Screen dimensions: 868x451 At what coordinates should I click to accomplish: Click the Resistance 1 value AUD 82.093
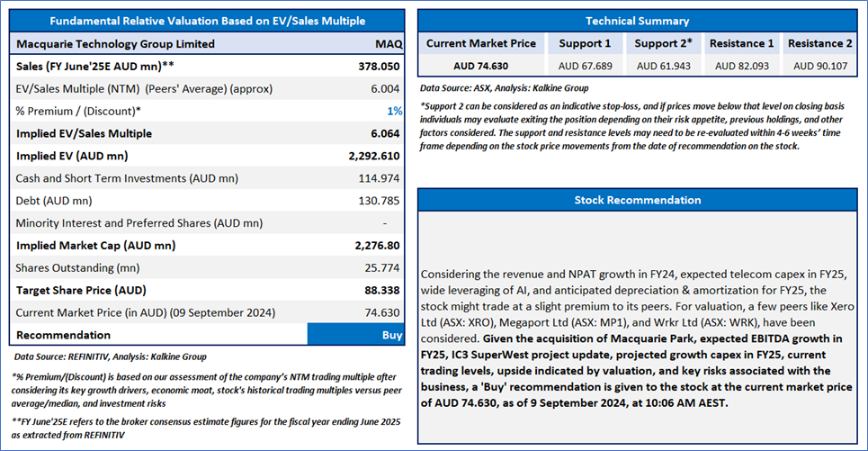[x=742, y=66]
